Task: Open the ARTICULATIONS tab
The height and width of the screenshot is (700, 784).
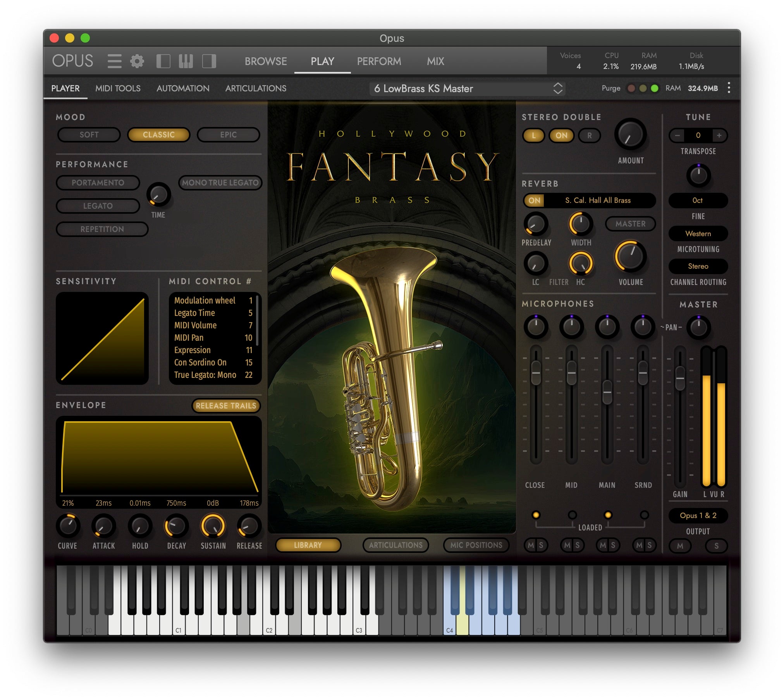Action: tap(255, 88)
